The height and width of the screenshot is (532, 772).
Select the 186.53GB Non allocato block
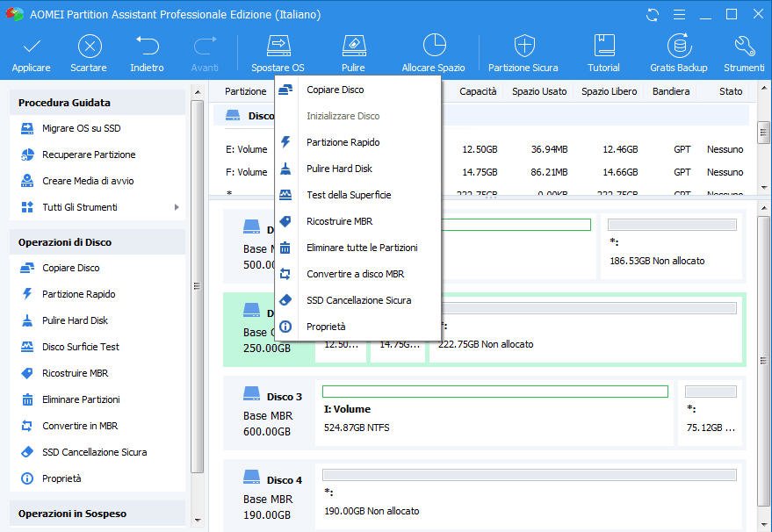[x=672, y=246]
